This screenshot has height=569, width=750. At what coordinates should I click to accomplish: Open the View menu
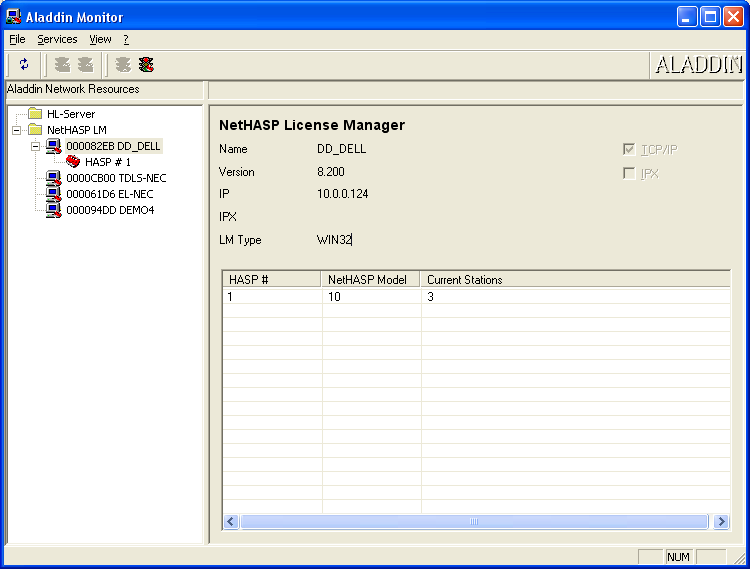click(x=100, y=39)
